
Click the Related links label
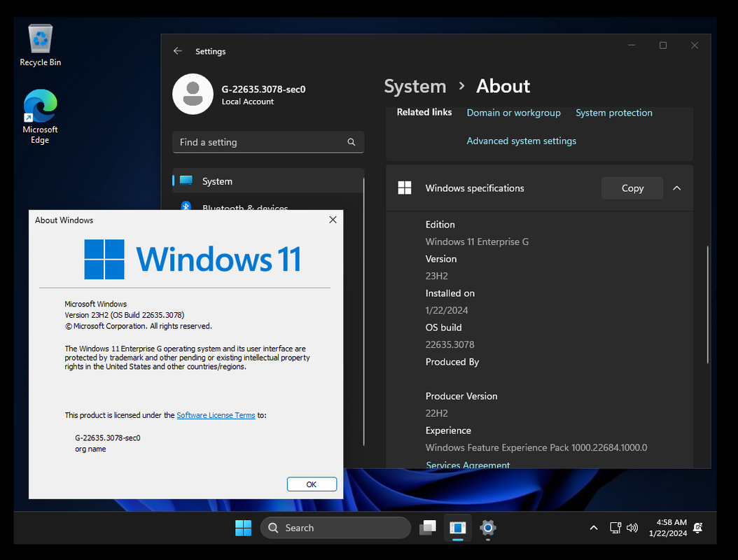pos(424,113)
